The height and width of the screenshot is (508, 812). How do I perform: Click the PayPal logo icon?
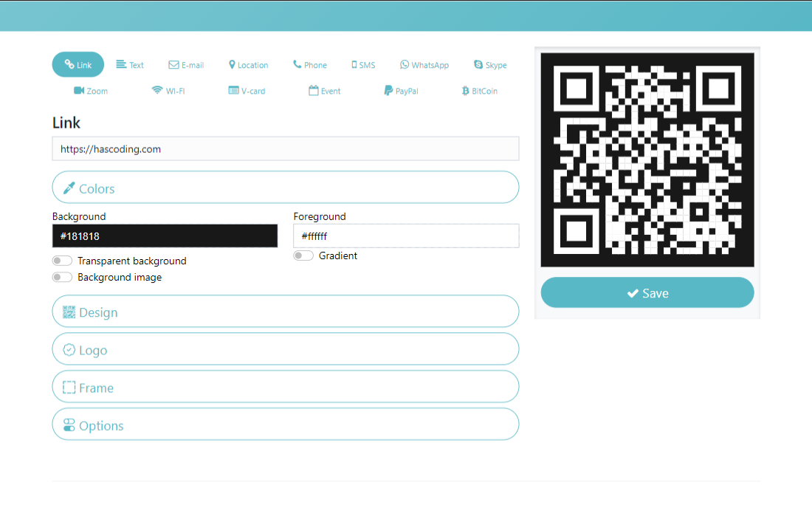coord(388,91)
